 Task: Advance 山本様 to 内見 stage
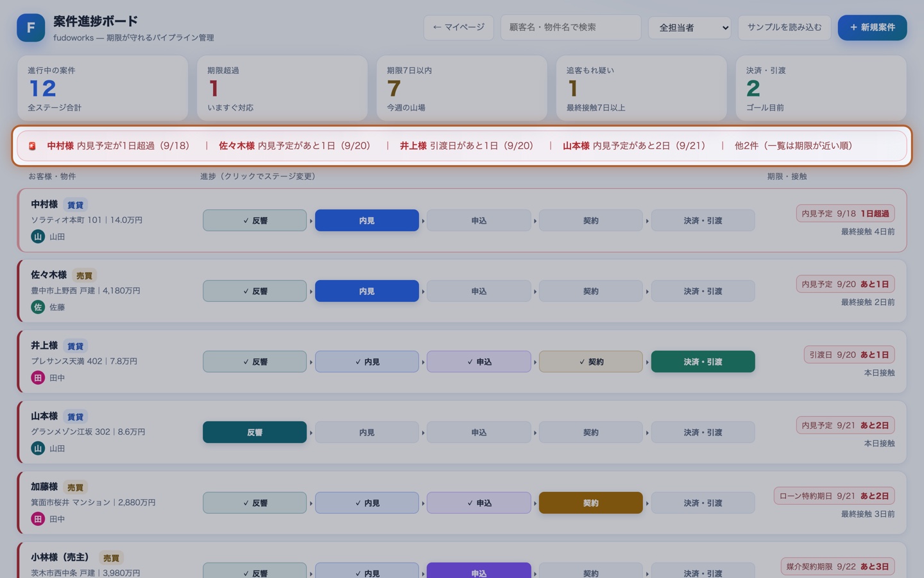point(367,432)
